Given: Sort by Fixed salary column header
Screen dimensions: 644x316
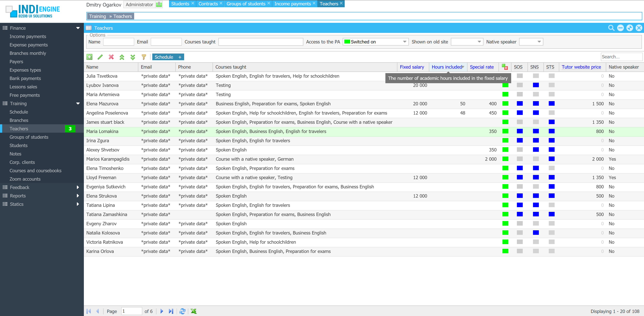Looking at the screenshot, I should click(412, 67).
